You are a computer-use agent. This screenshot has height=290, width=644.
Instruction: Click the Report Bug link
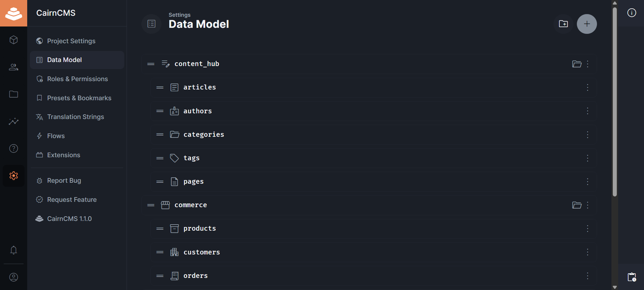(x=77, y=181)
